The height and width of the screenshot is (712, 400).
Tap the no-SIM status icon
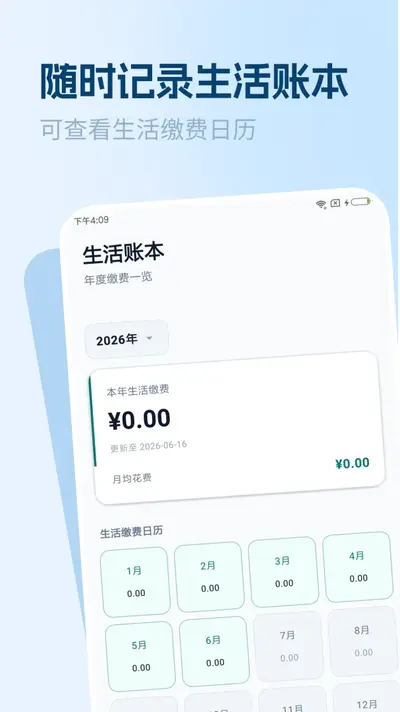(x=335, y=203)
